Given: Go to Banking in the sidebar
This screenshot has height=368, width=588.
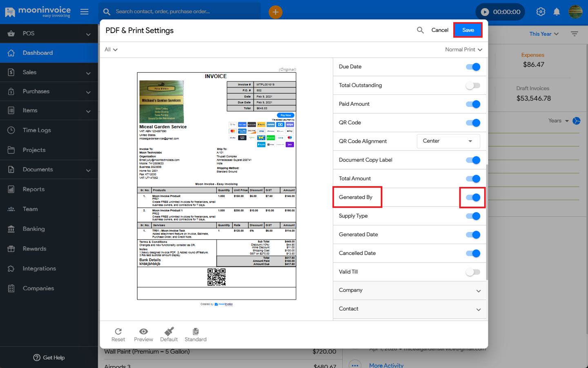Looking at the screenshot, I should coord(33,229).
